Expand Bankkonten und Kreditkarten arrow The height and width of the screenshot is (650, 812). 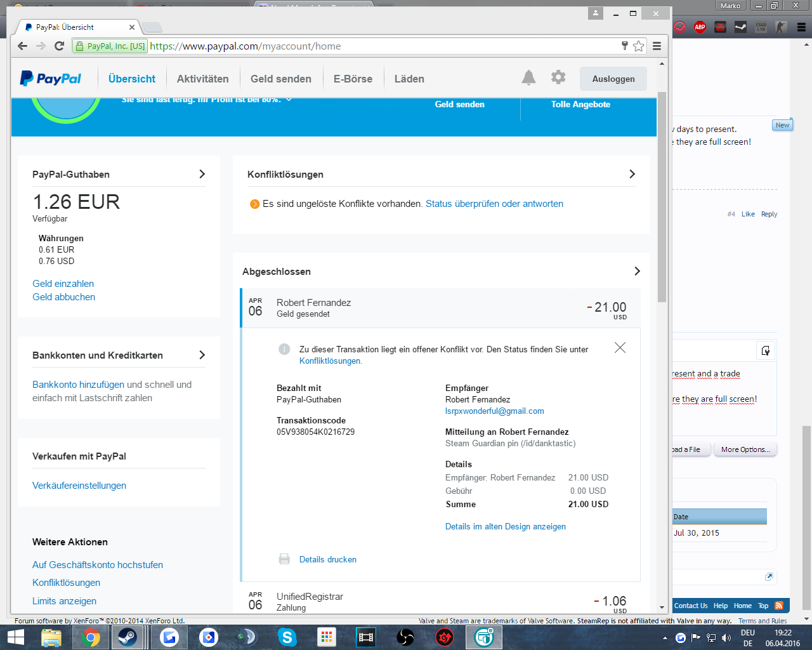[202, 355]
